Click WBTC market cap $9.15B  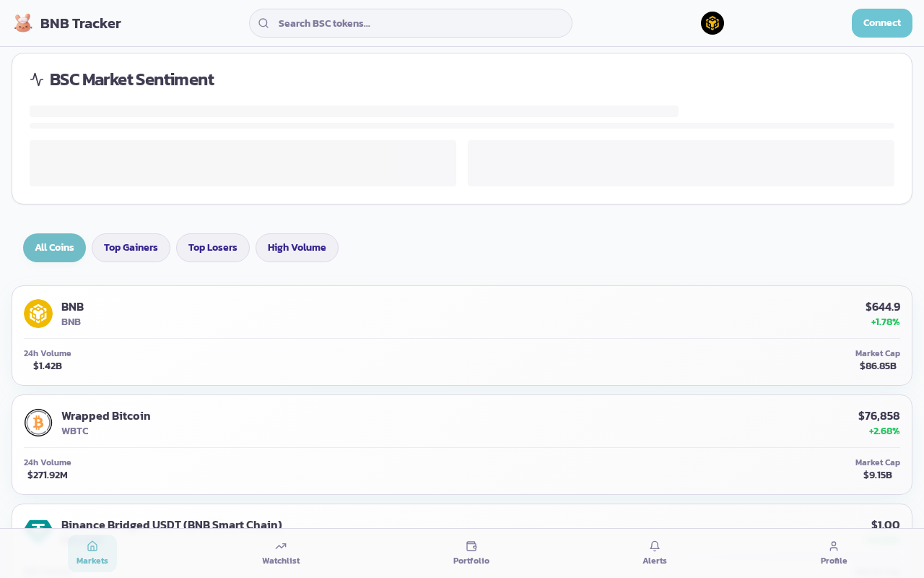click(878, 475)
